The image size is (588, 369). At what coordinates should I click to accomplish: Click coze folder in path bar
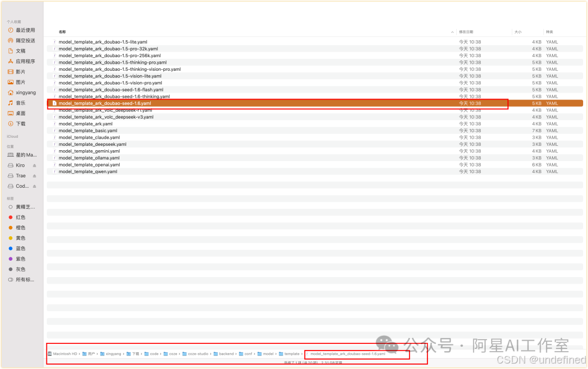[170, 354]
